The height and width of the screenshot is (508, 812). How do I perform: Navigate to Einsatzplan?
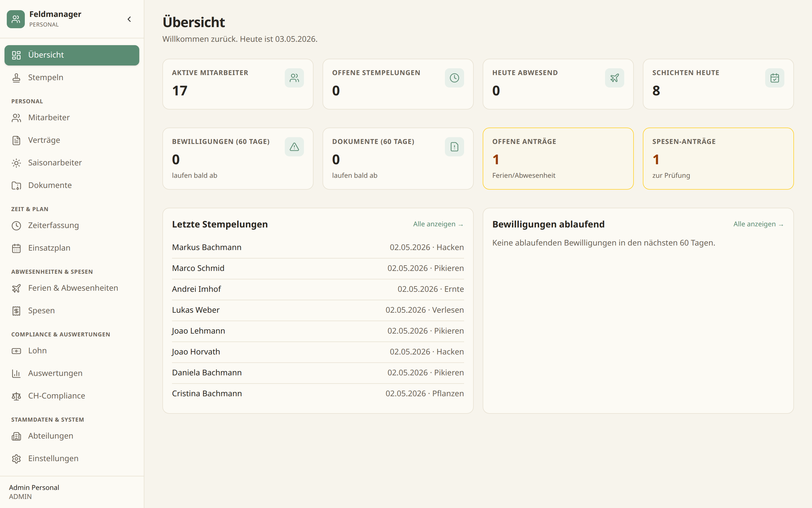(72, 248)
